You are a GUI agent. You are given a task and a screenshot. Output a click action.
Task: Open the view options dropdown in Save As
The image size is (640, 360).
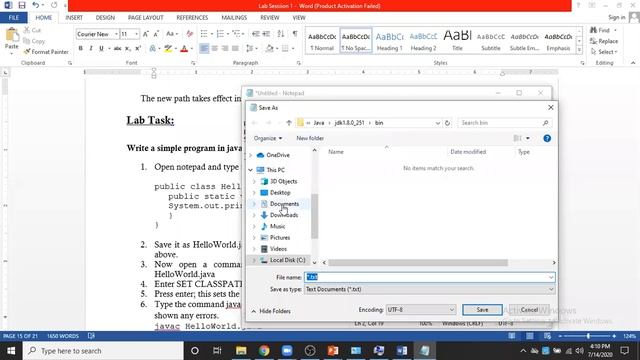click(x=528, y=138)
